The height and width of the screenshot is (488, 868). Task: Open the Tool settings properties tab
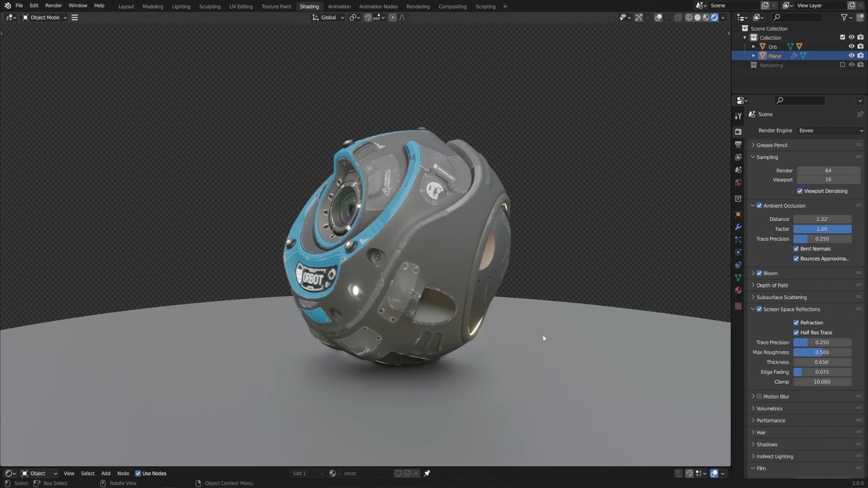coord(738,116)
